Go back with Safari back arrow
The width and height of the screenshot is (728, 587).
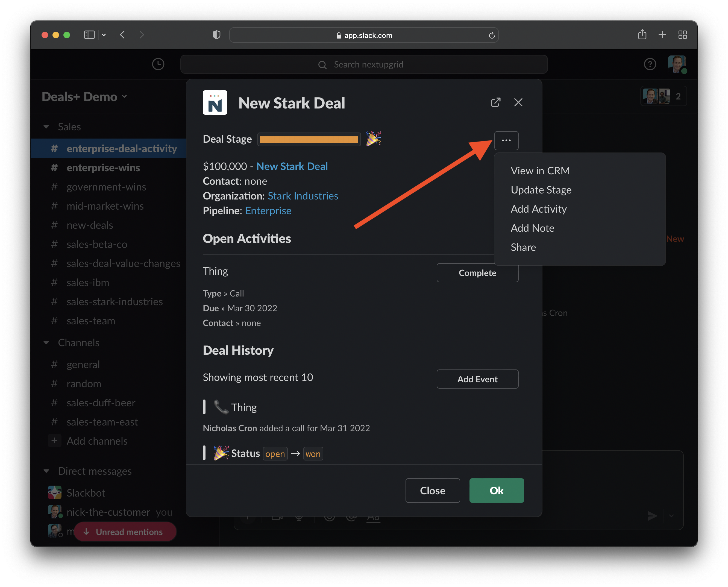pos(122,35)
